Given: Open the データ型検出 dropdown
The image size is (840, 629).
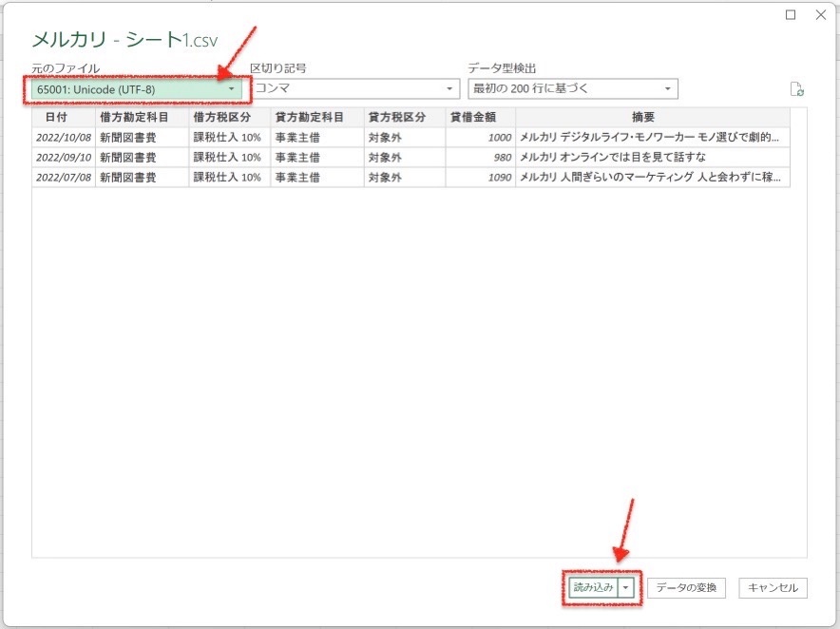Looking at the screenshot, I should [x=573, y=89].
